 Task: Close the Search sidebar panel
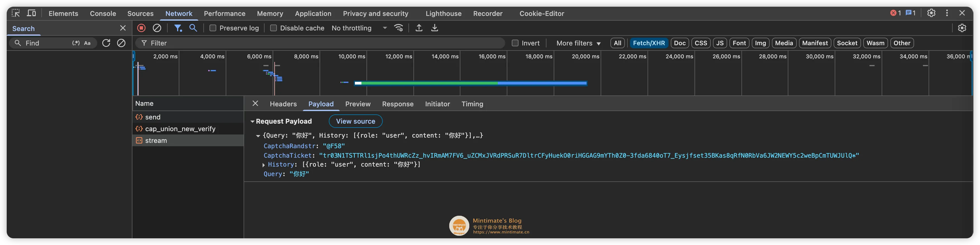pos(122,28)
